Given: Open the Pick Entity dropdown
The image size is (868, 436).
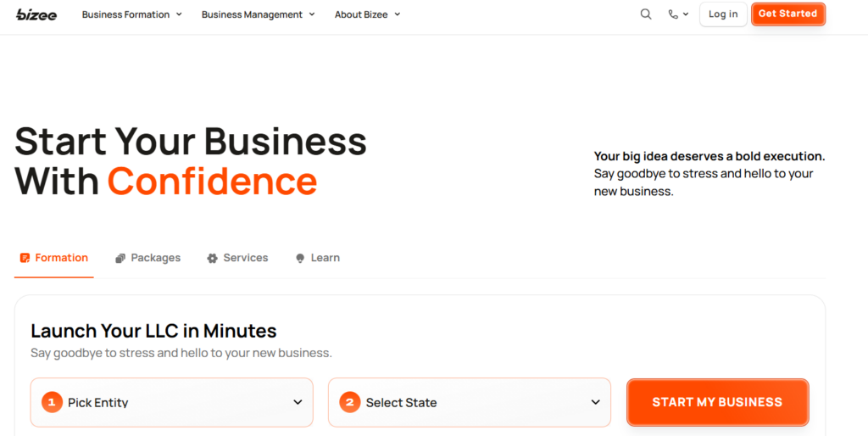Looking at the screenshot, I should point(172,402).
